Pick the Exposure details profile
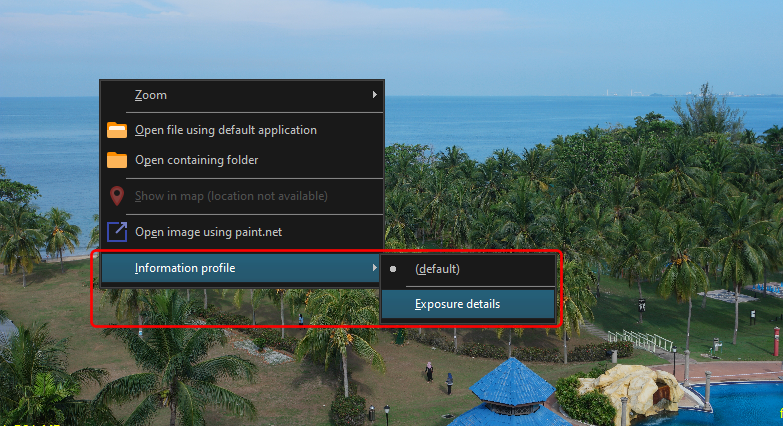The image size is (783, 426). [x=457, y=304]
